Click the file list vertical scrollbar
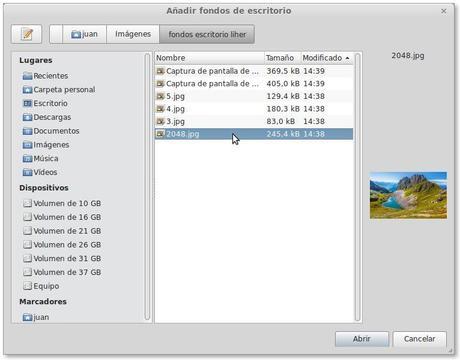The image size is (460, 360). click(x=358, y=187)
